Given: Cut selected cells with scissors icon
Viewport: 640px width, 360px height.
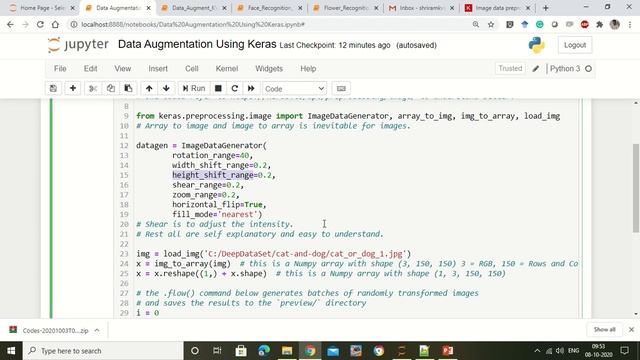Looking at the screenshot, I should [x=93, y=89].
